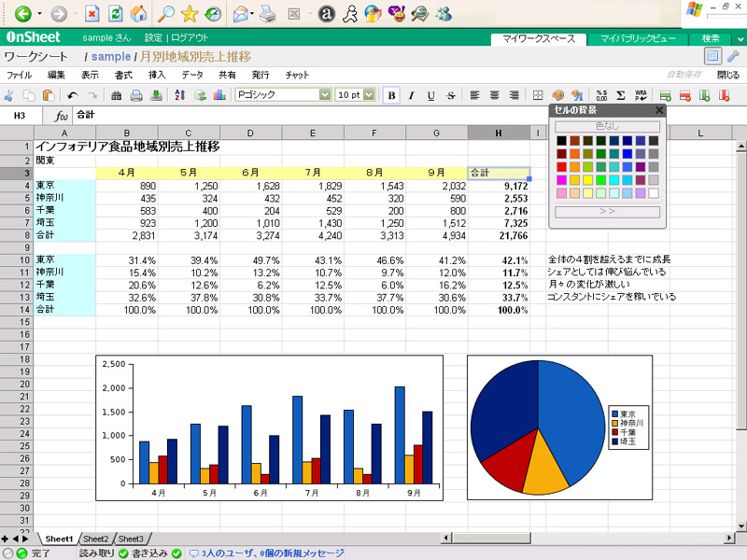Close the セルの背景 color panel

[659, 110]
